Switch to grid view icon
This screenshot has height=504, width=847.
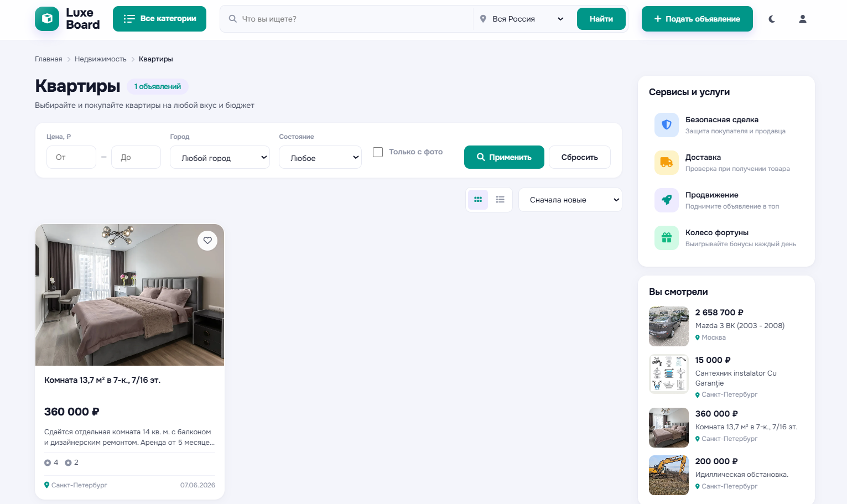point(478,200)
